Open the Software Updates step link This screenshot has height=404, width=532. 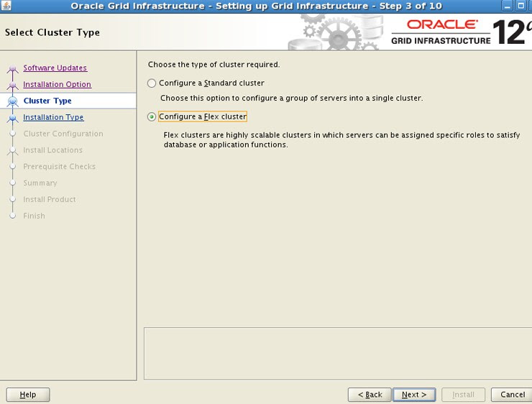coord(55,68)
